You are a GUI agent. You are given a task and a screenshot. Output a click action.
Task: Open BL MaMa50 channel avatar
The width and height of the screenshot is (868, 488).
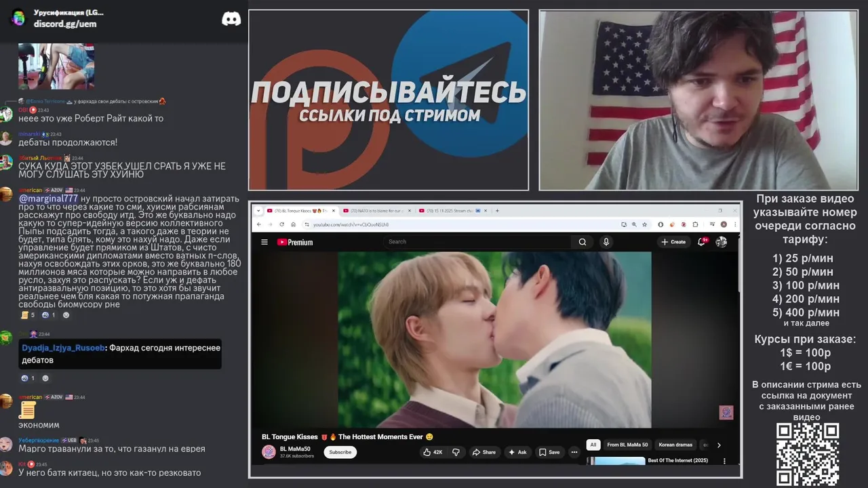[269, 452]
